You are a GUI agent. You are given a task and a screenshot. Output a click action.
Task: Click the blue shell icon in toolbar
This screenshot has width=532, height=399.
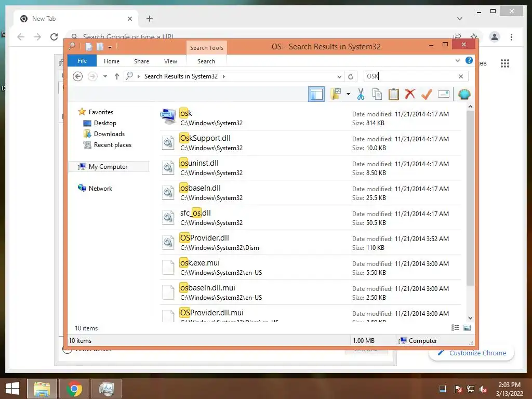click(x=464, y=94)
